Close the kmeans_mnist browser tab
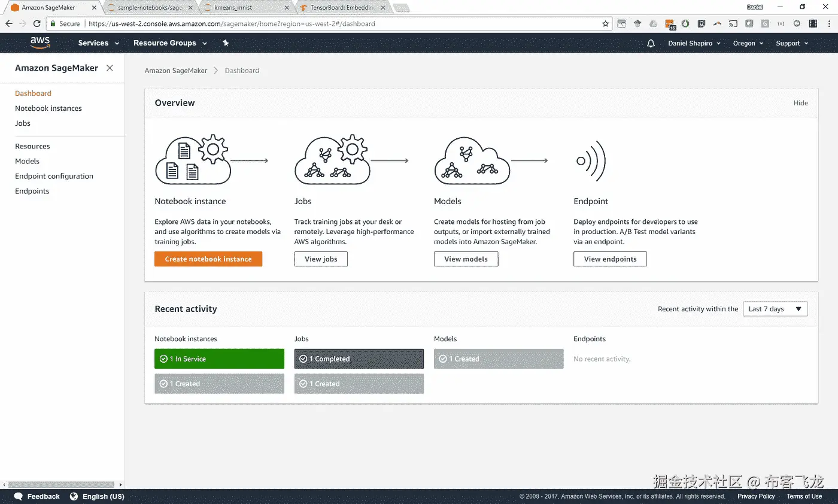 (287, 8)
